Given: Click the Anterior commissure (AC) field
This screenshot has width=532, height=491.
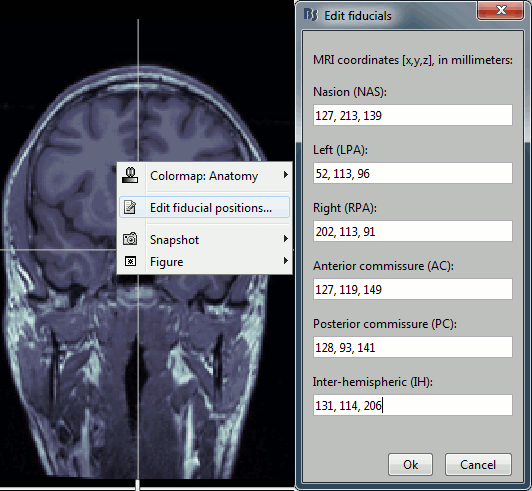Looking at the screenshot, I should click(x=413, y=289).
